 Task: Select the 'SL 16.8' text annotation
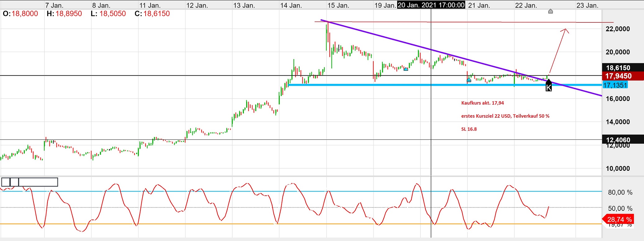[x=469, y=129]
